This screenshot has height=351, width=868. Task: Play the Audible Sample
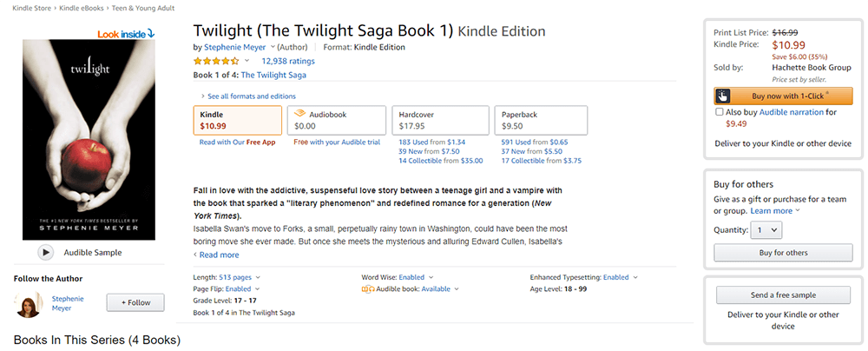click(x=46, y=253)
